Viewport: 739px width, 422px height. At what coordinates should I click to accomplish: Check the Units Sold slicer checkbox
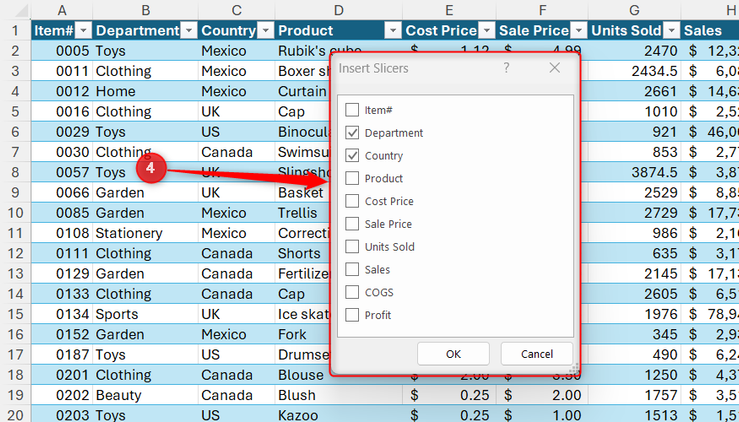pos(352,246)
